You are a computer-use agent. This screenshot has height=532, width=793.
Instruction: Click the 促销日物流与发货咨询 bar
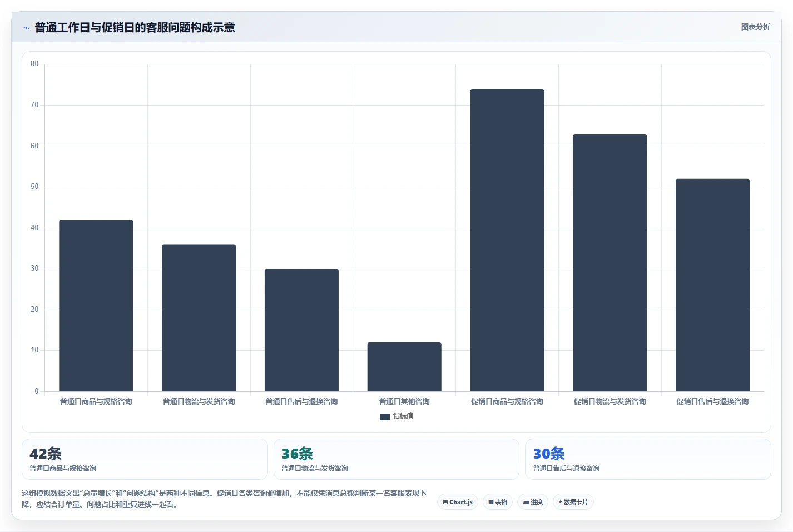coord(610,263)
